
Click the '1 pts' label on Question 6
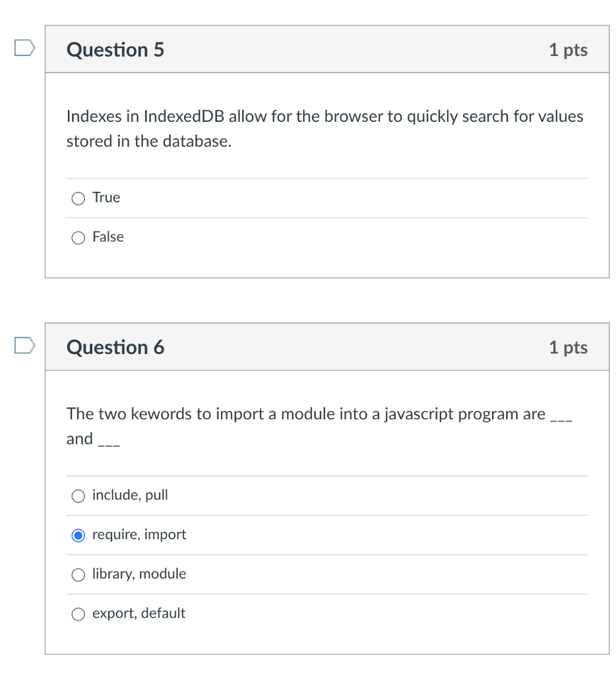click(568, 347)
